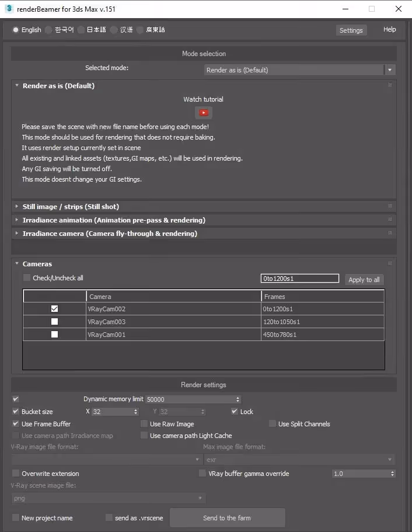
Task: Select Simplified Chinese language radio button
Action: tap(114, 30)
